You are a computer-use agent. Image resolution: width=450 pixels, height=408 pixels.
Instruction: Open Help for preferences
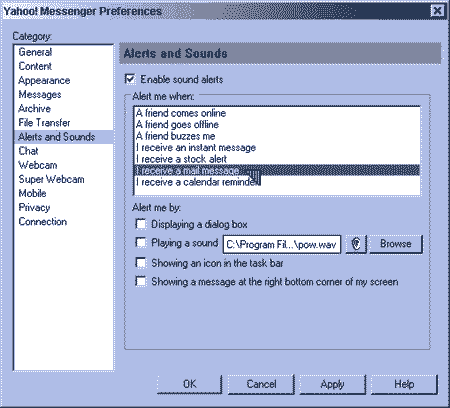click(x=404, y=384)
